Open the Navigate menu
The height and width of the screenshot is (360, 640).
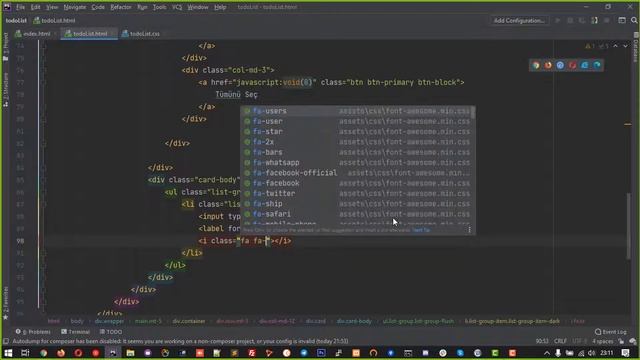(x=75, y=7)
